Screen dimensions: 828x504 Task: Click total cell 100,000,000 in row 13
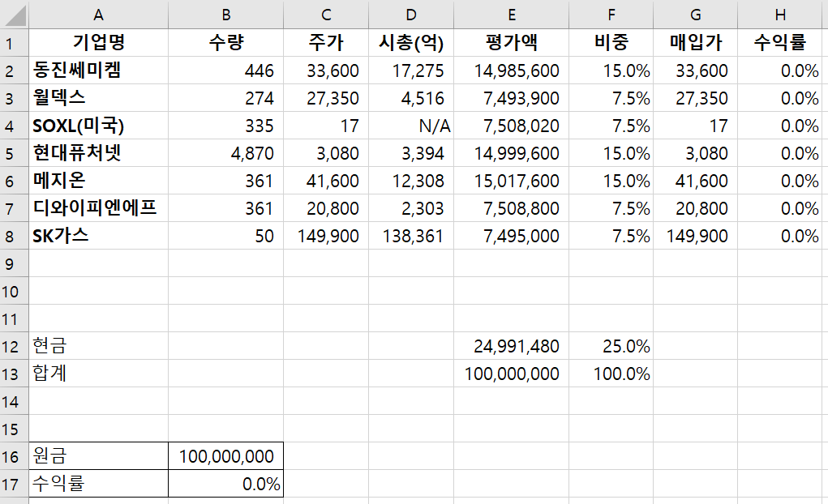[511, 374]
